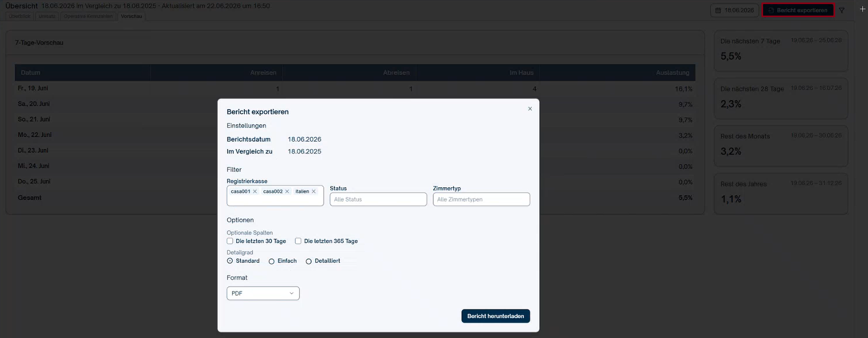This screenshot has height=338, width=868.
Task: Remove the casa002 tag from Registrierkasse
Action: click(287, 191)
